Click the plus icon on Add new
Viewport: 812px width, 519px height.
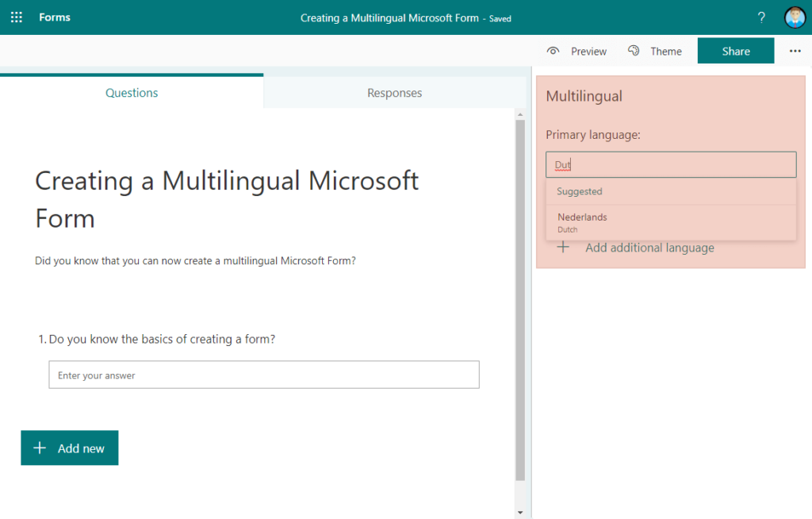(x=40, y=448)
